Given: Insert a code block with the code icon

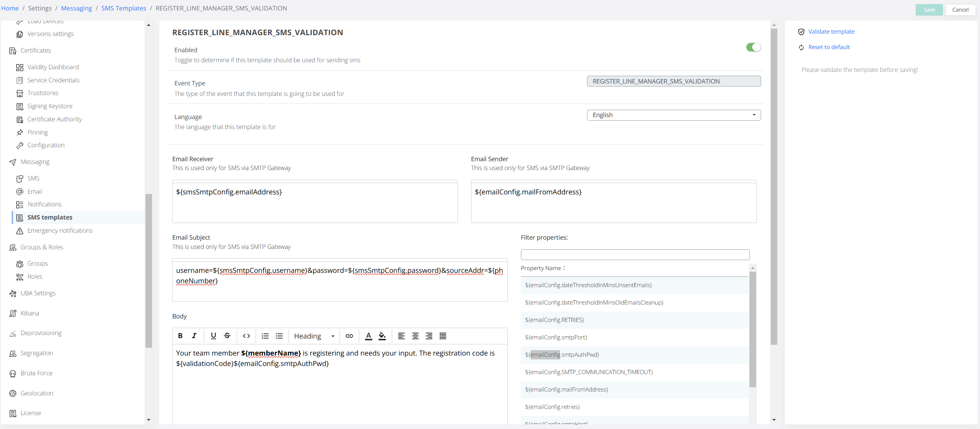Looking at the screenshot, I should point(246,336).
